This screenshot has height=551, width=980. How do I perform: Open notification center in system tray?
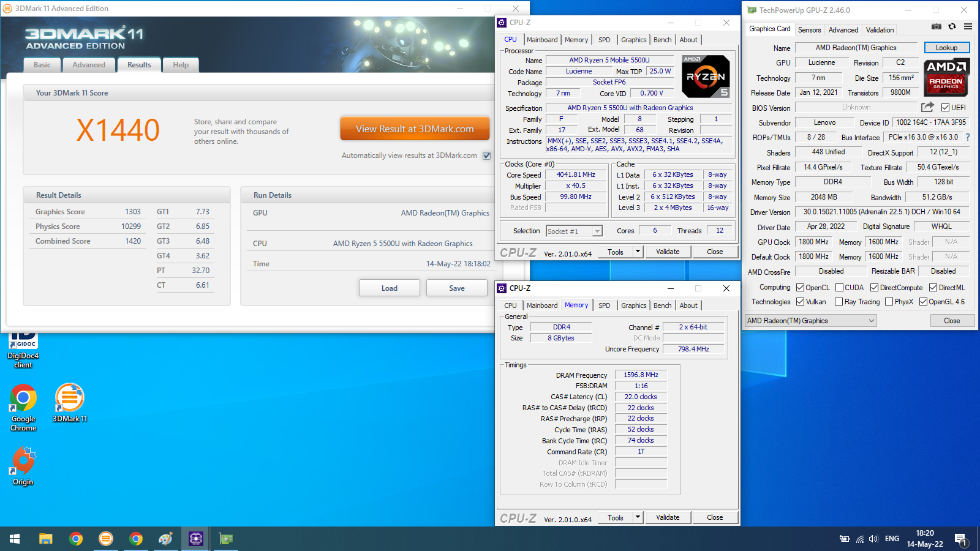[961, 539]
